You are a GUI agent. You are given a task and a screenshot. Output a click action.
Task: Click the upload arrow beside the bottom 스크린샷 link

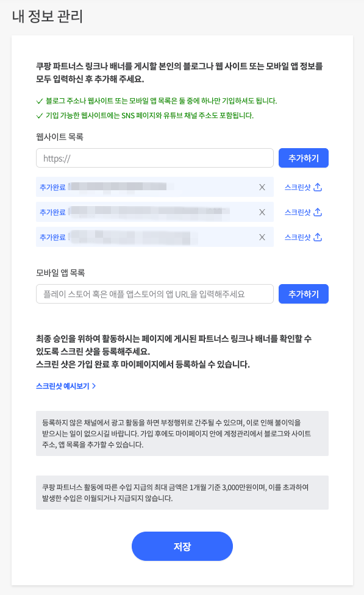(x=316, y=236)
